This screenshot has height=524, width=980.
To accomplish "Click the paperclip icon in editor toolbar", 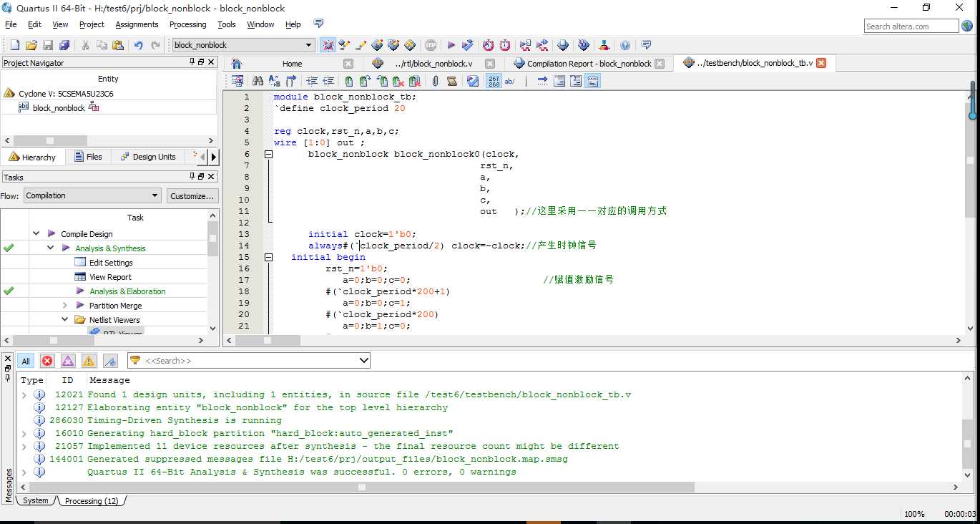I will [435, 81].
